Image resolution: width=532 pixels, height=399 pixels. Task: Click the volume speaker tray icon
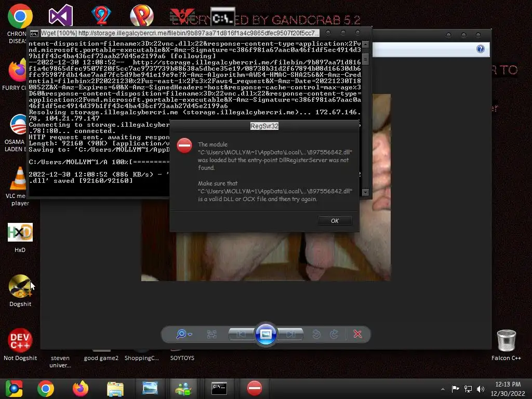pyautogui.click(x=481, y=389)
